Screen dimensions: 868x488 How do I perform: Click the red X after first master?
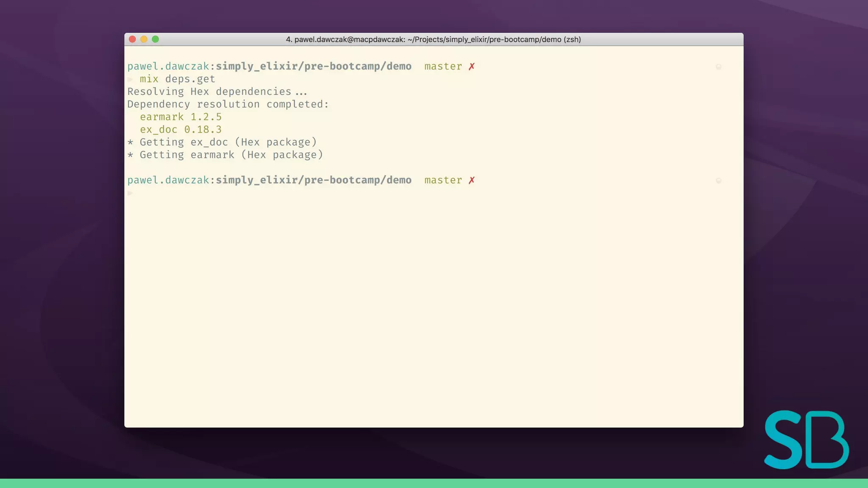(x=472, y=67)
